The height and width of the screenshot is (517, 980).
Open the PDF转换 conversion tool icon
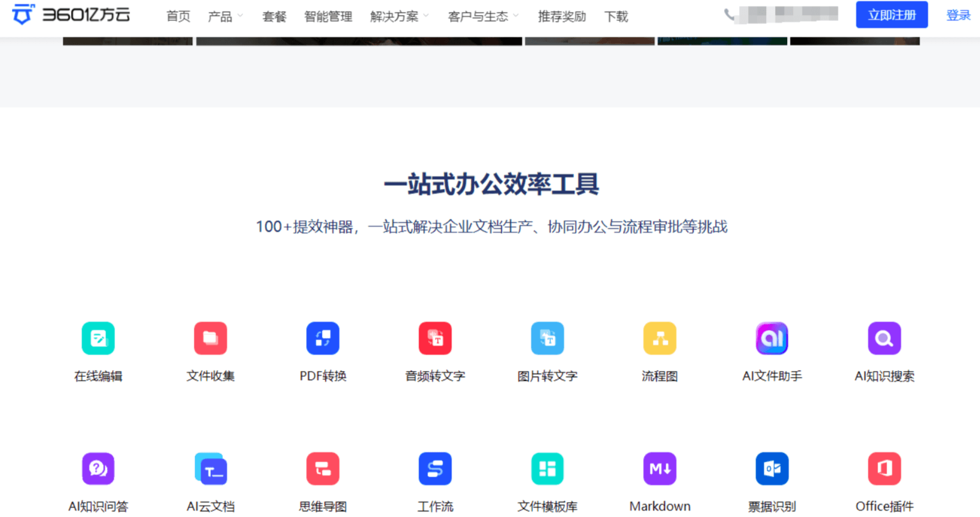pos(323,338)
